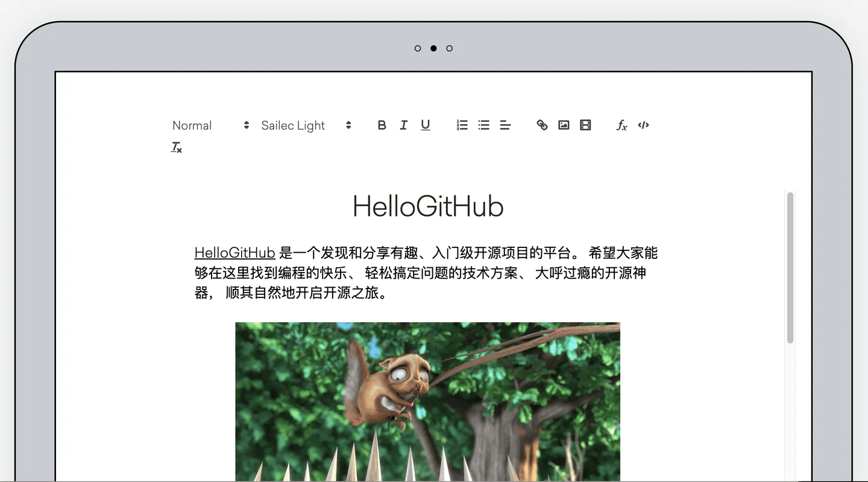Open the code block tool
This screenshot has width=868, height=482.
(643, 125)
